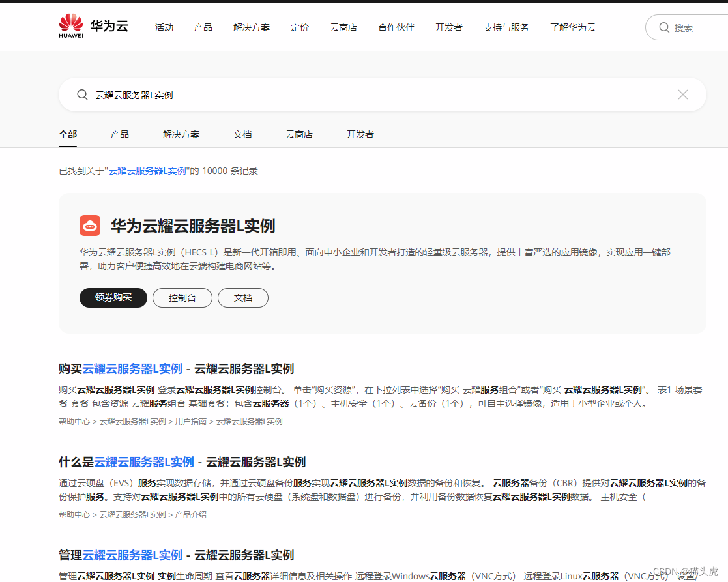This screenshot has height=582, width=728.
Task: Click the HECS L product description text
Action: pyautogui.click(x=375, y=259)
